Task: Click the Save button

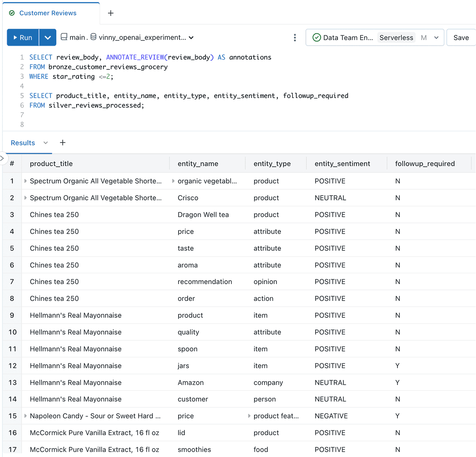Action: point(461,38)
